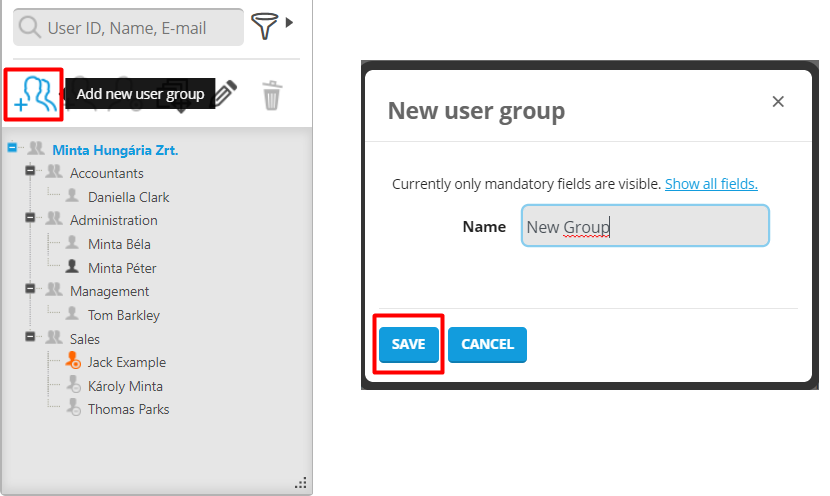The height and width of the screenshot is (496, 830).
Task: Click the filter funnel icon
Action: 264,27
